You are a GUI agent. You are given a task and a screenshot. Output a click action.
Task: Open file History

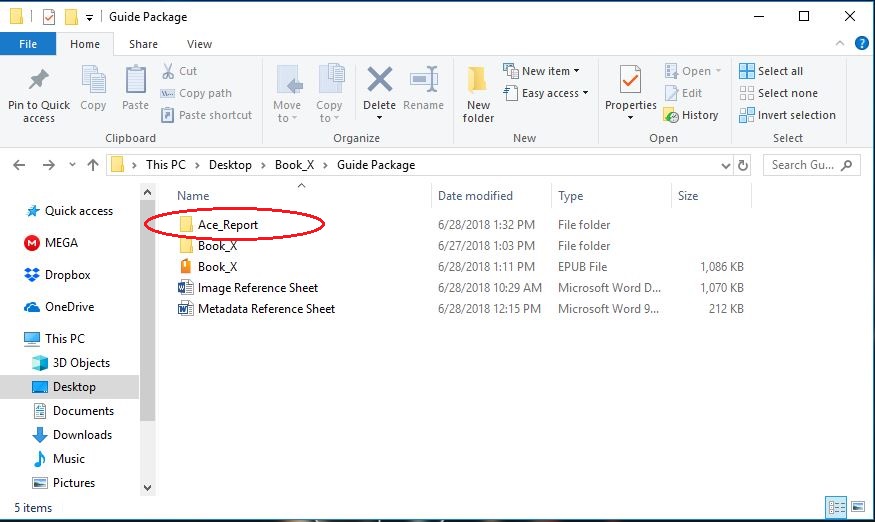pos(691,115)
